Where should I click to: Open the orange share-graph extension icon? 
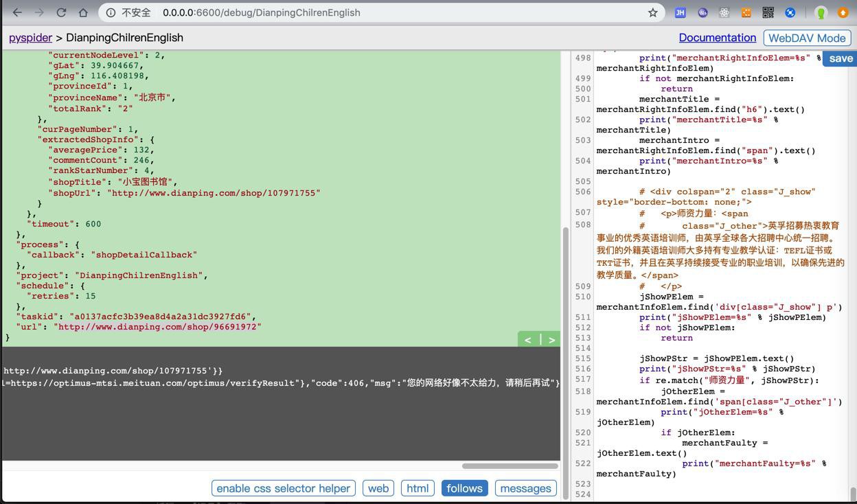pos(746,12)
